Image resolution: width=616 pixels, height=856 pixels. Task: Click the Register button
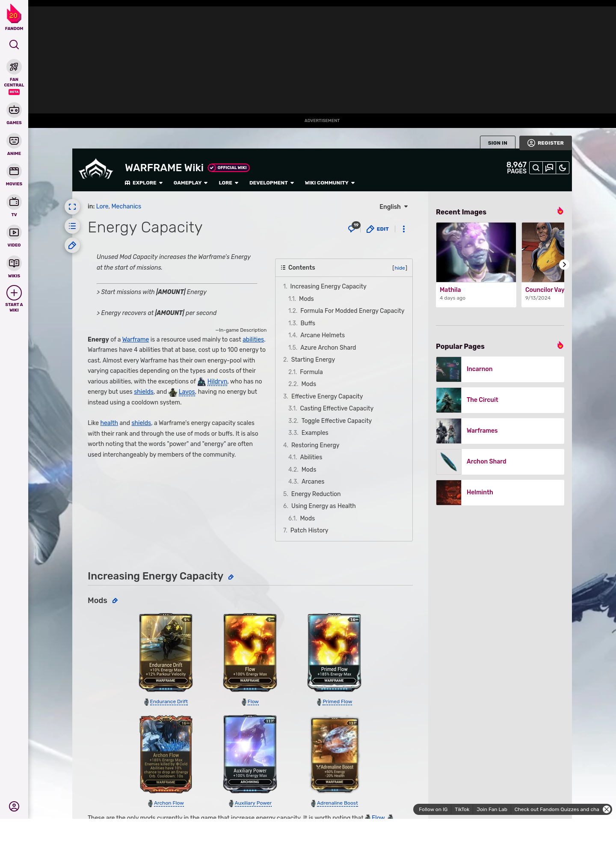pos(545,143)
